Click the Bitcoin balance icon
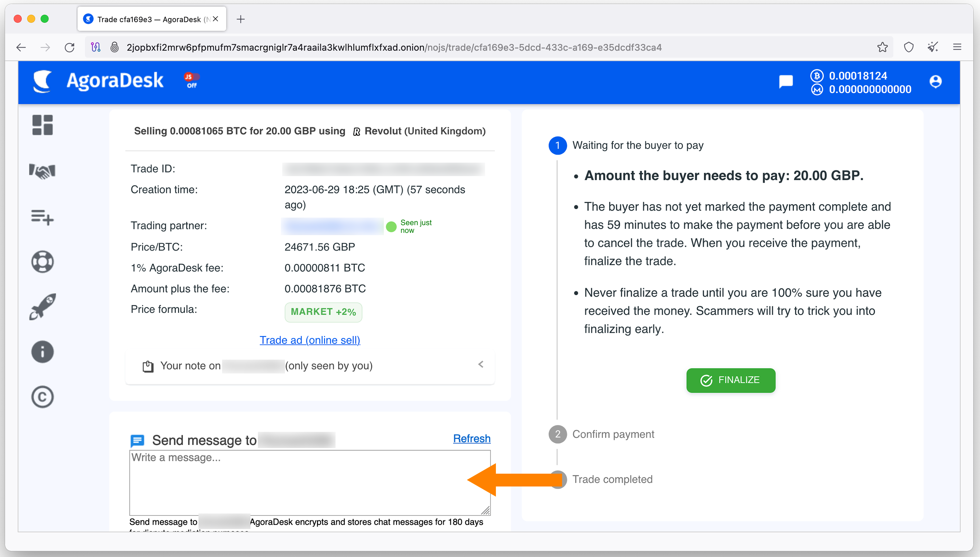The height and width of the screenshot is (557, 980). [817, 76]
